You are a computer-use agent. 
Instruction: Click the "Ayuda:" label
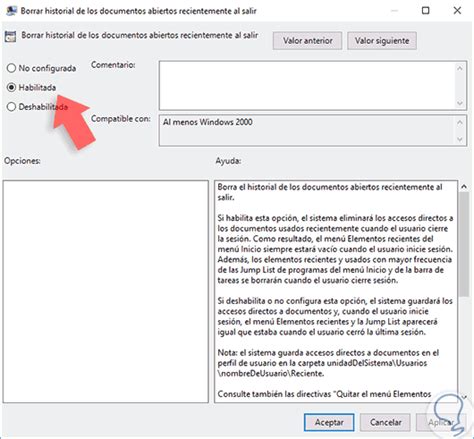click(228, 161)
